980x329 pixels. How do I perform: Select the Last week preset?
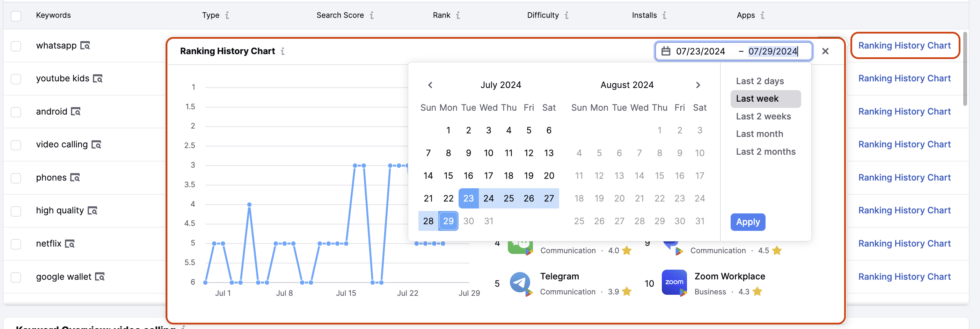coord(765,98)
